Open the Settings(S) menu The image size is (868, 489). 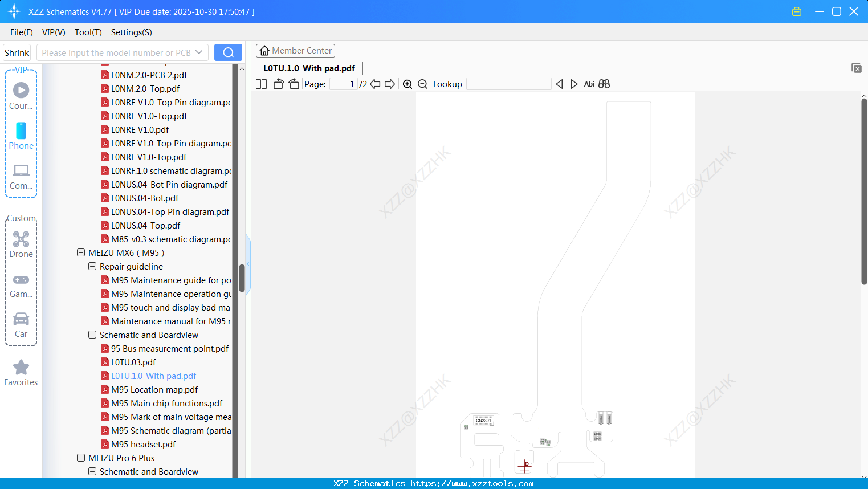pyautogui.click(x=132, y=32)
